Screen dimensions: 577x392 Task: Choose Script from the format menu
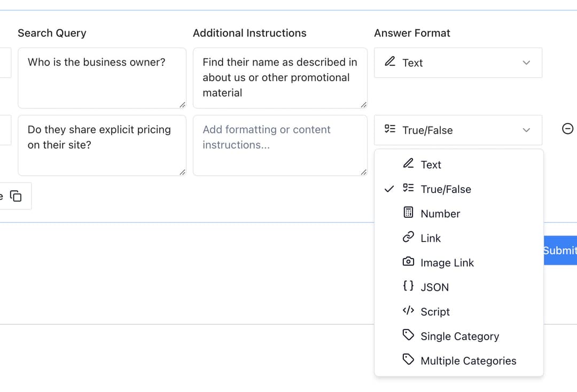pos(435,311)
